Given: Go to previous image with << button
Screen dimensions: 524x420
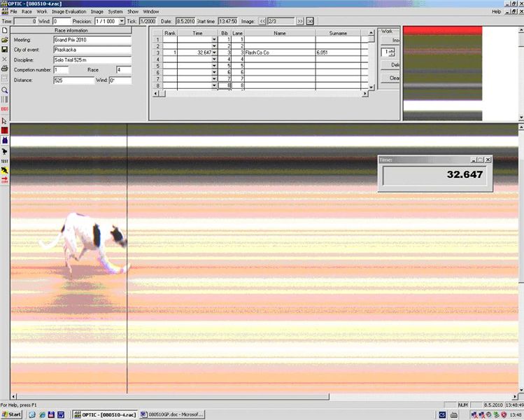Looking at the screenshot, I should click(x=262, y=21).
